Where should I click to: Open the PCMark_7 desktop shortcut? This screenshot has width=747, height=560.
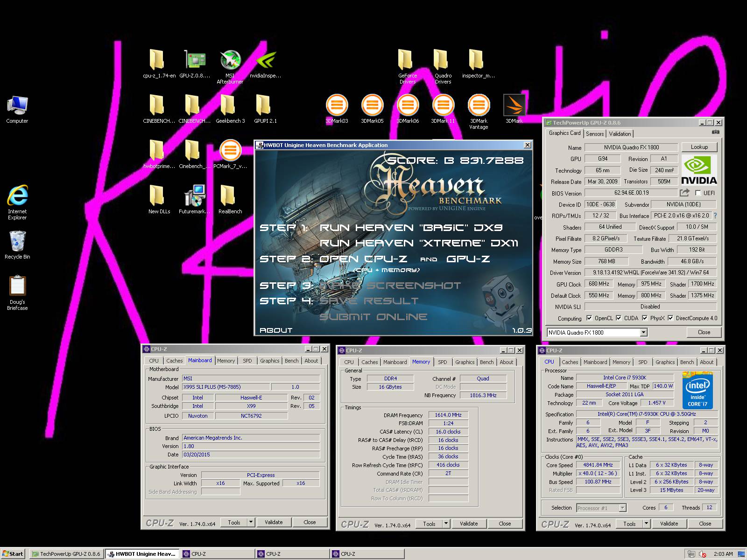tap(230, 150)
